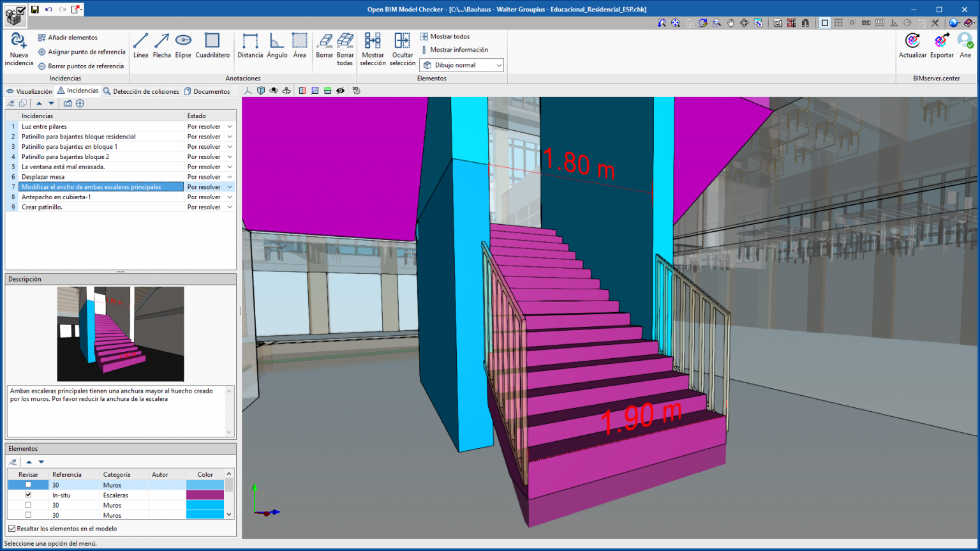Screen dimensions: 980x551
Task: Click the magenta color swatch for Escaleras
Action: pos(205,495)
